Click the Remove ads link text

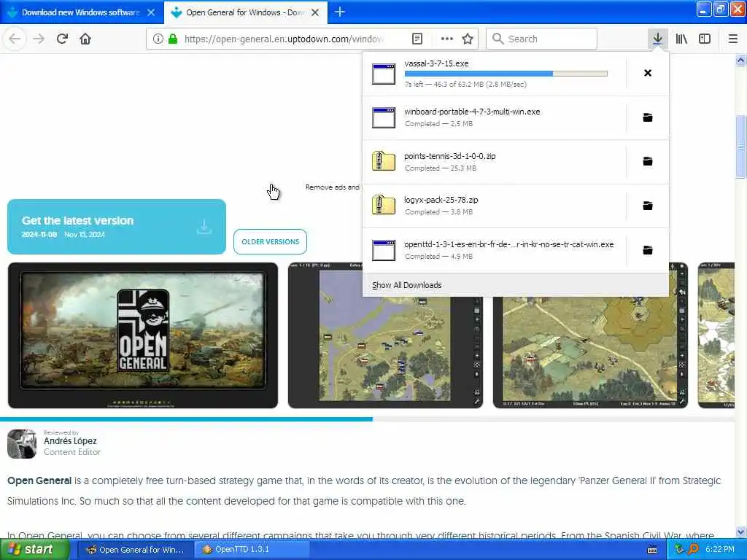333,187
